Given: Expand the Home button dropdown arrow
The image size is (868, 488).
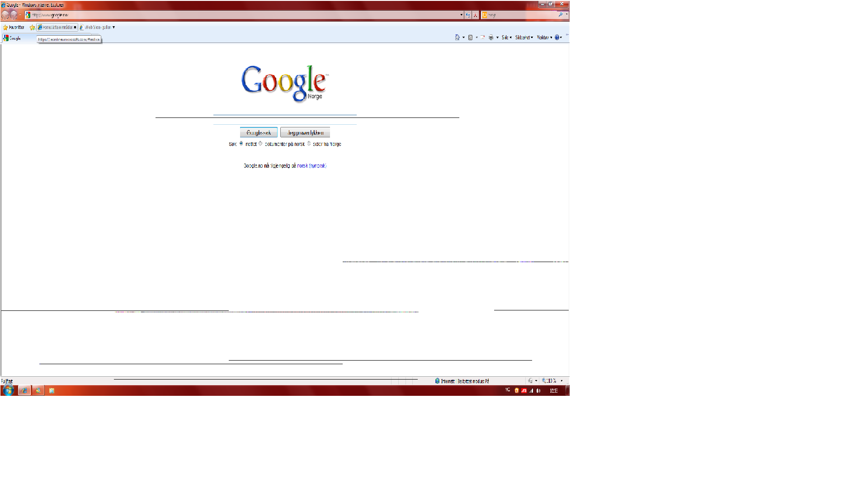Looking at the screenshot, I should 463,38.
